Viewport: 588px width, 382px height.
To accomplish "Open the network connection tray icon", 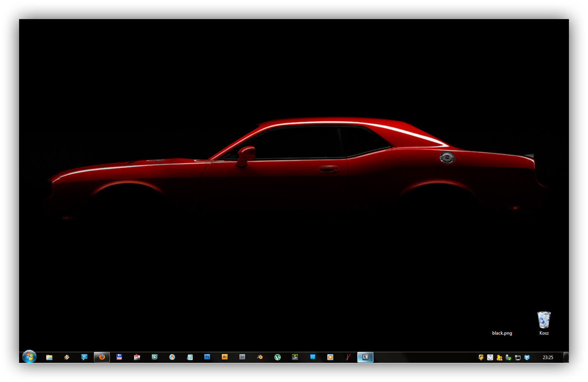I will [x=518, y=358].
